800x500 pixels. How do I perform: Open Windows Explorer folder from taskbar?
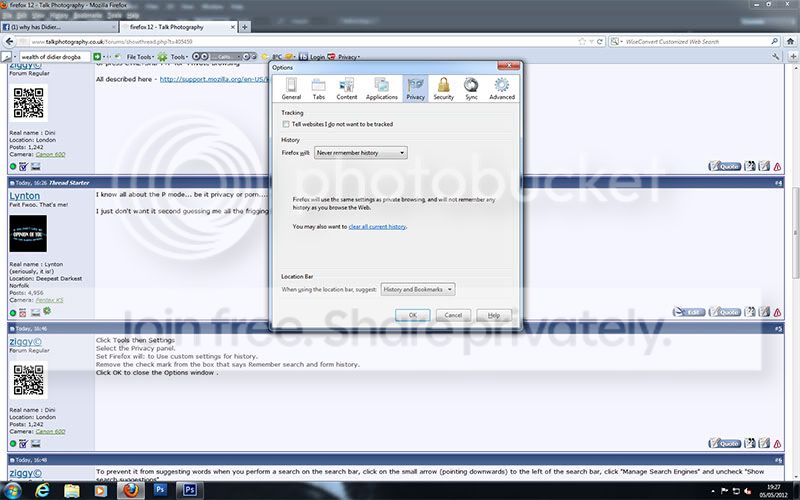[72, 490]
